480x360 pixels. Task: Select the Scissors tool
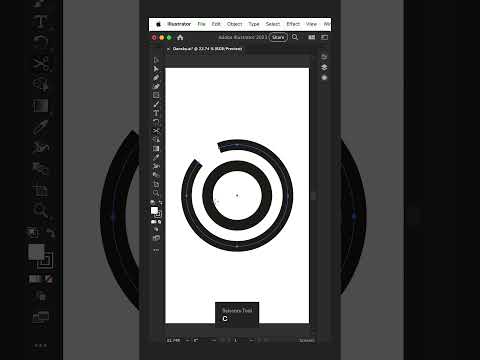(156, 131)
